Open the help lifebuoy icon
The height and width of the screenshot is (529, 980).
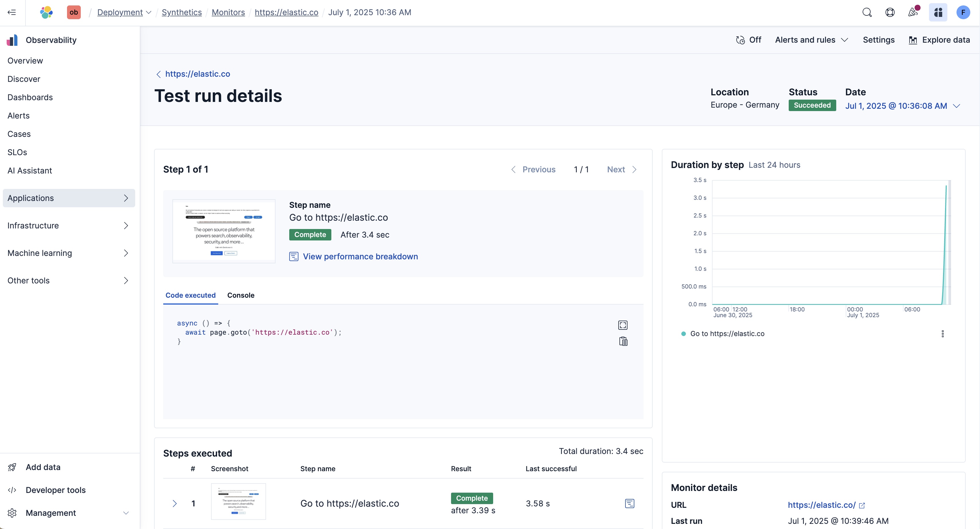(890, 12)
